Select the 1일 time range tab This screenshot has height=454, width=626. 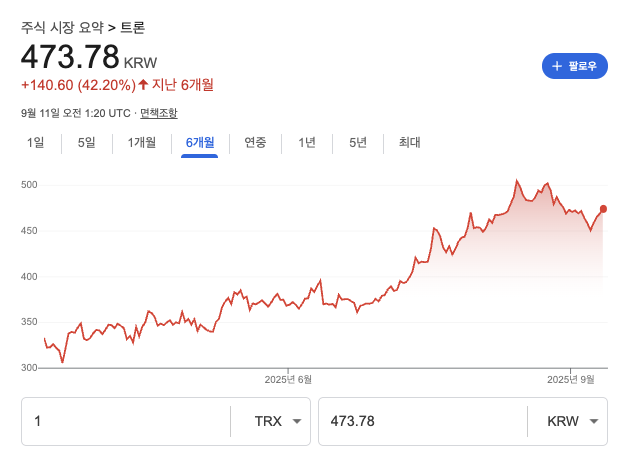36,142
